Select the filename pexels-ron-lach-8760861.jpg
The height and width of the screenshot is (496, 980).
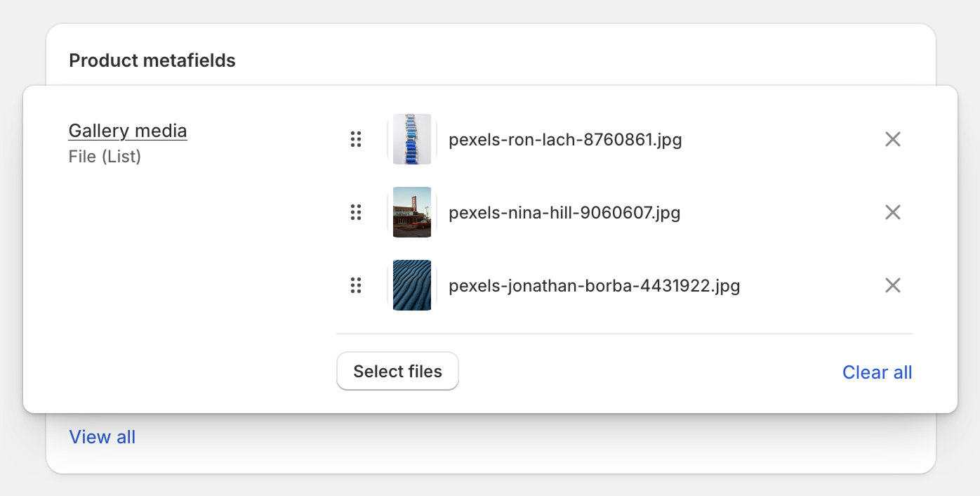click(x=565, y=139)
